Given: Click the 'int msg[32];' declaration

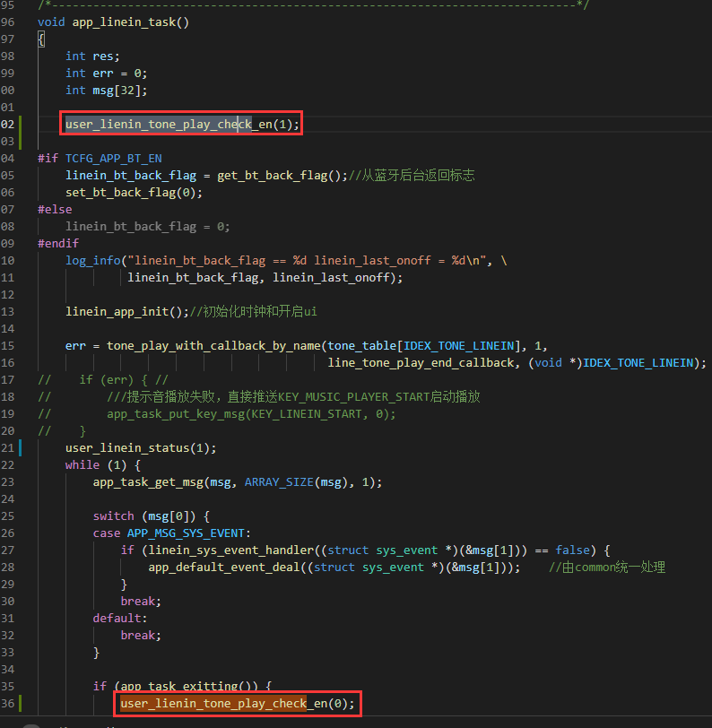Looking at the screenshot, I should pos(107,90).
